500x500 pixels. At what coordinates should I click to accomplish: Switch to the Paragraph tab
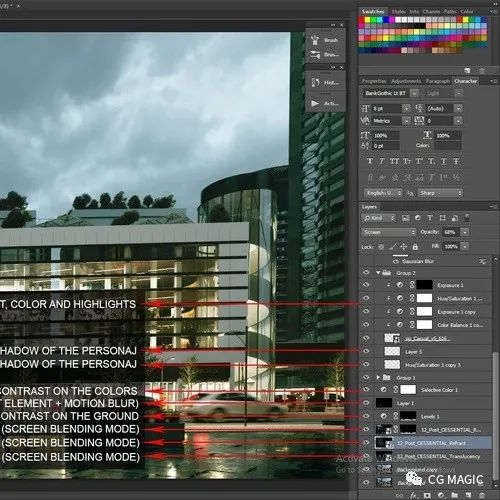pyautogui.click(x=437, y=81)
